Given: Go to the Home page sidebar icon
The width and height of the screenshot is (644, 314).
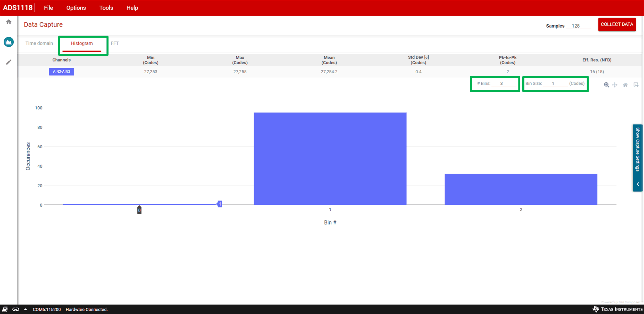Looking at the screenshot, I should [9, 22].
